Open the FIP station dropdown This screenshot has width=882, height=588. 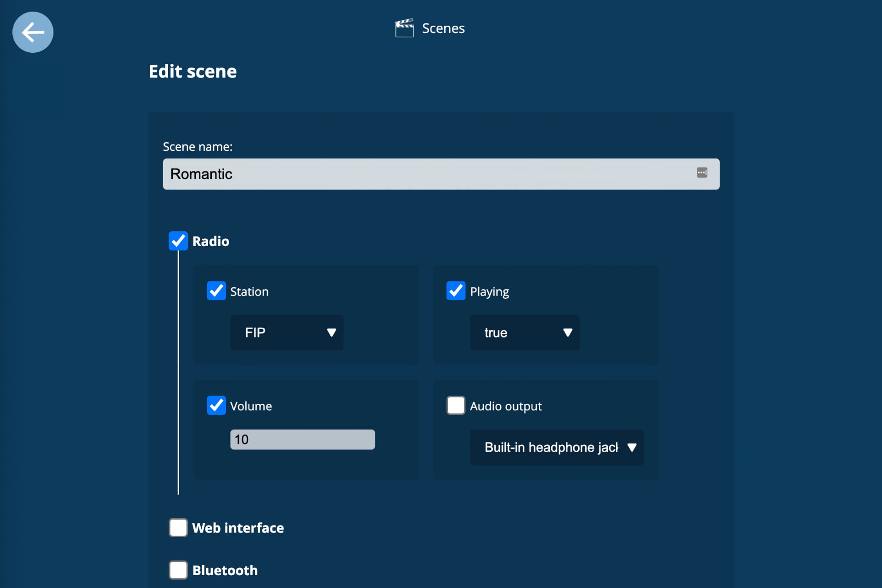coord(287,333)
